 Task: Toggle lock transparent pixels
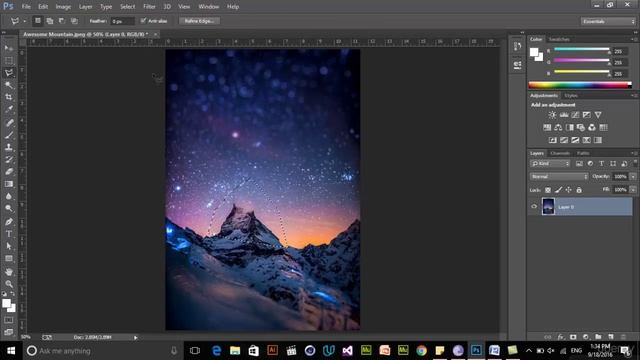548,190
